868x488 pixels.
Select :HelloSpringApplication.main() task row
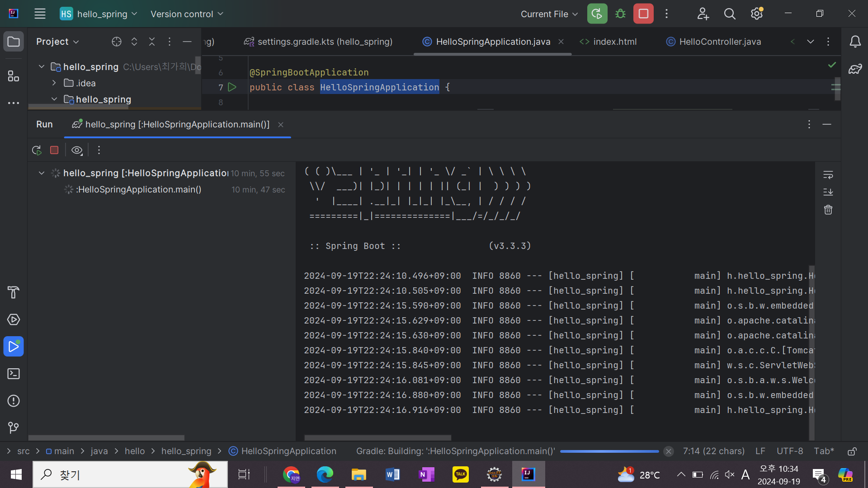point(161,189)
